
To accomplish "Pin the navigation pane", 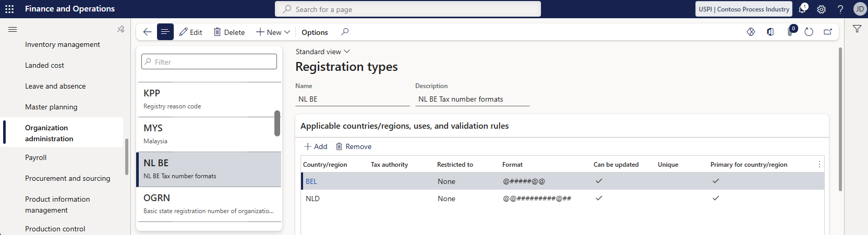I will (x=120, y=29).
